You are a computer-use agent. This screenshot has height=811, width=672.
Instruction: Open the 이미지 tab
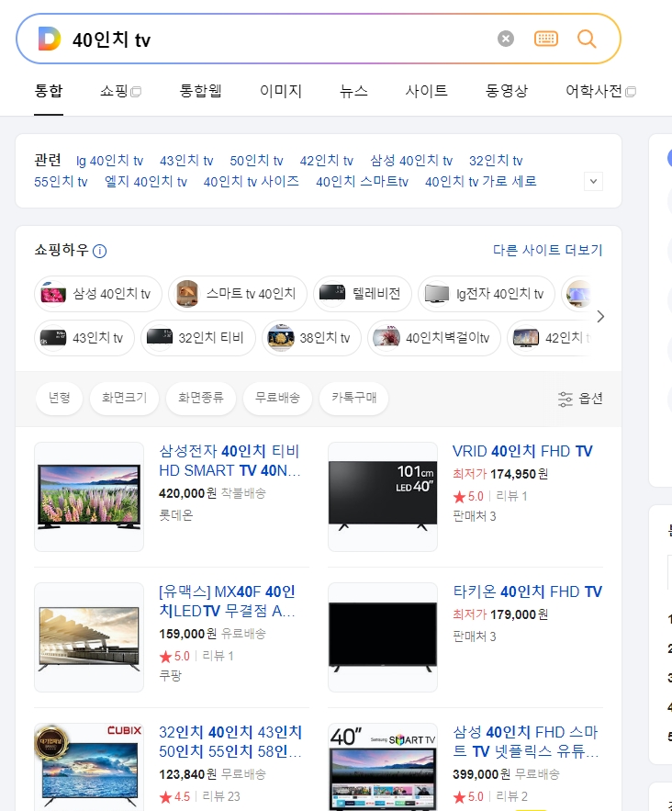(281, 91)
